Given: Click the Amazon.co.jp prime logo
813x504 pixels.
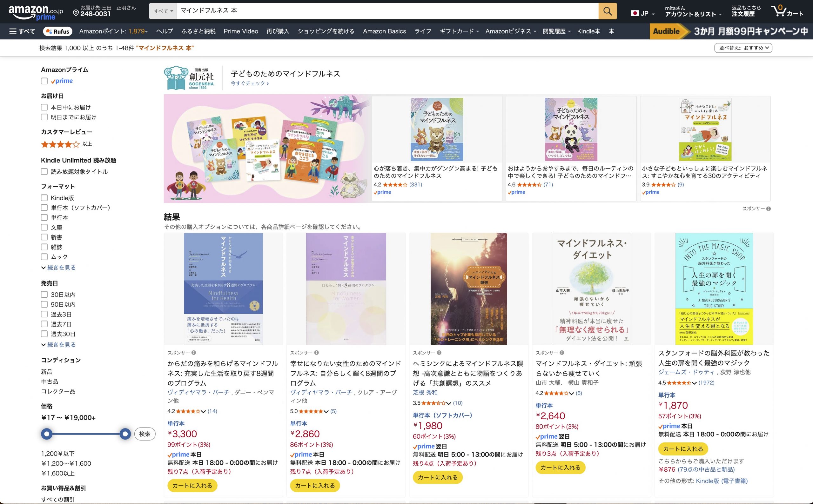Looking at the screenshot, I should click(x=35, y=13).
